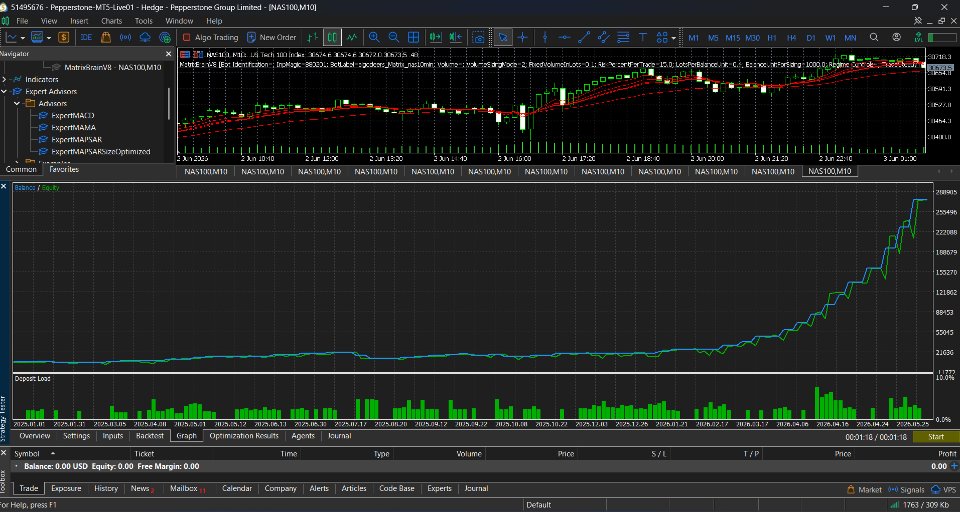Collapse the Advisors folder in Navigator

(17, 104)
